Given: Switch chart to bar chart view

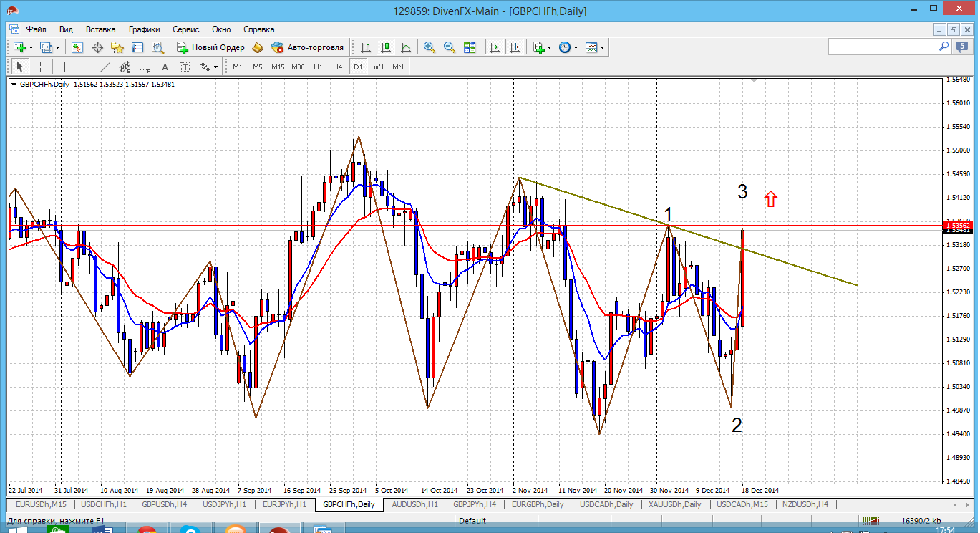Looking at the screenshot, I should 366,47.
